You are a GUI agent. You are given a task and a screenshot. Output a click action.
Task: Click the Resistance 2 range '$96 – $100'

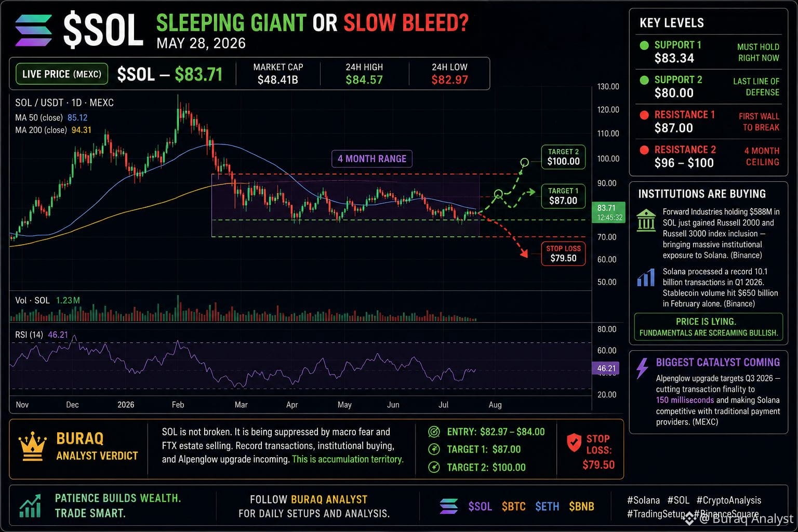coord(684,163)
